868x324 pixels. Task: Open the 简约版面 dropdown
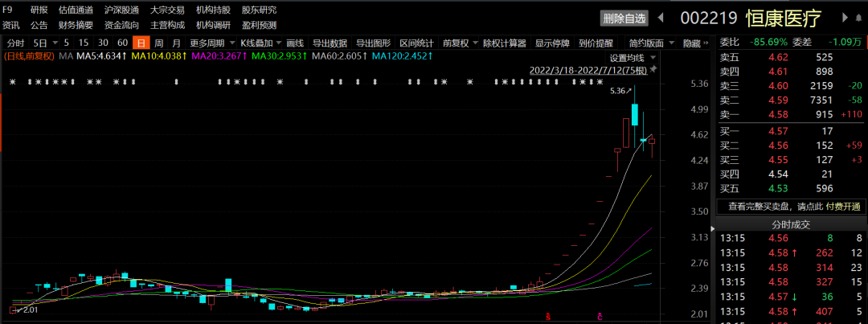tap(652, 43)
